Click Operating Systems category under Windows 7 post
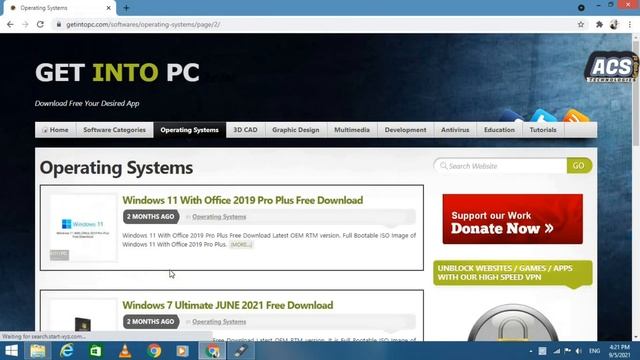Viewport: 640px width, 360px height. pyautogui.click(x=219, y=322)
